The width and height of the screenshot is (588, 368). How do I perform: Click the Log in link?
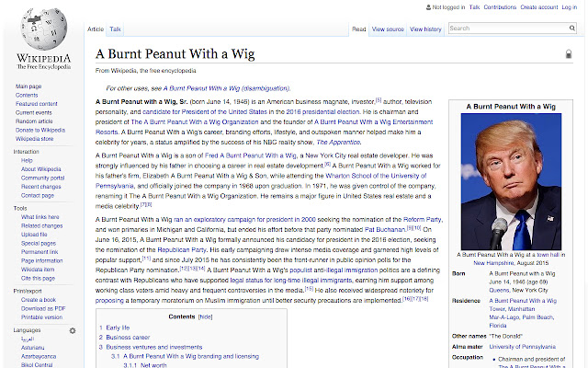coord(570,7)
